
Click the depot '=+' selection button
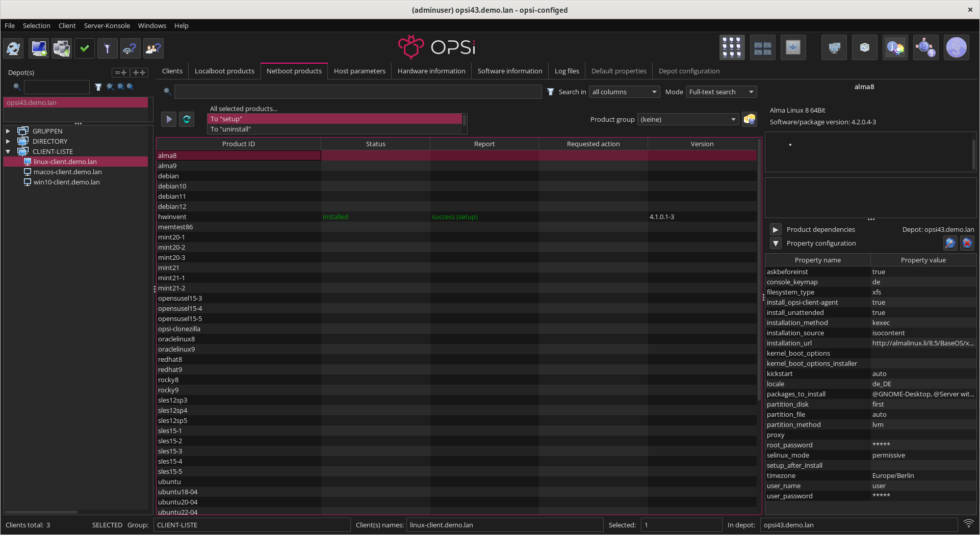(120, 72)
